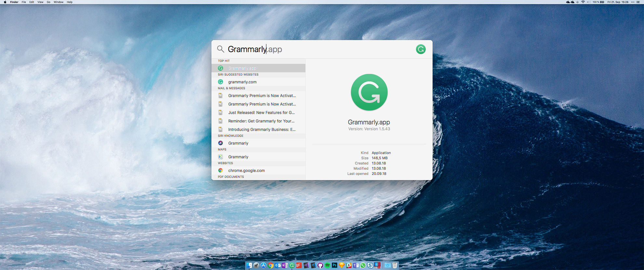This screenshot has width=644, height=270.
Task: Open OneNote from the dock
Action: click(285, 265)
